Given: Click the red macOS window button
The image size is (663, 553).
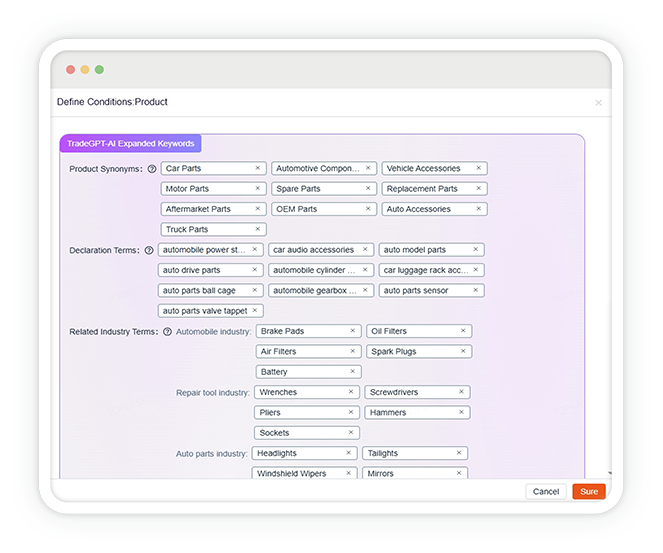Looking at the screenshot, I should pos(71,69).
